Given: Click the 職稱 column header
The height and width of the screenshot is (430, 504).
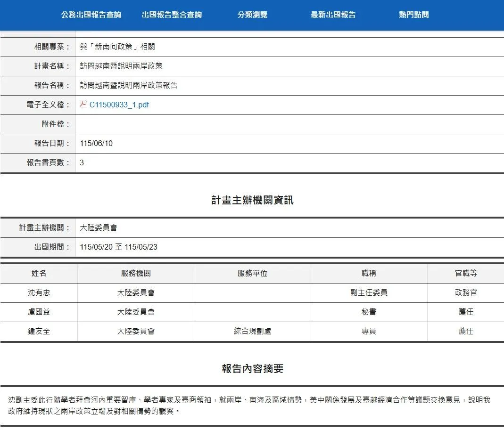Looking at the screenshot, I should (369, 273).
